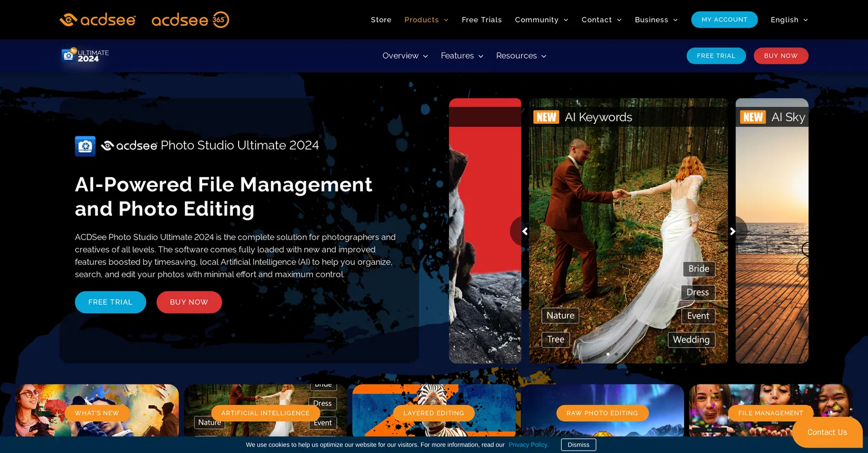Click the hero Free Trial button

[x=110, y=302]
